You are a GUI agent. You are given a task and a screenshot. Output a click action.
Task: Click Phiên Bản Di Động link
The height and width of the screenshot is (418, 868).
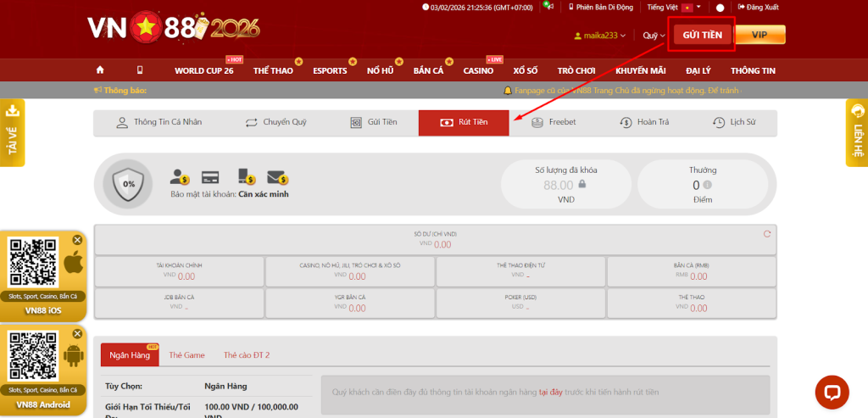(601, 7)
